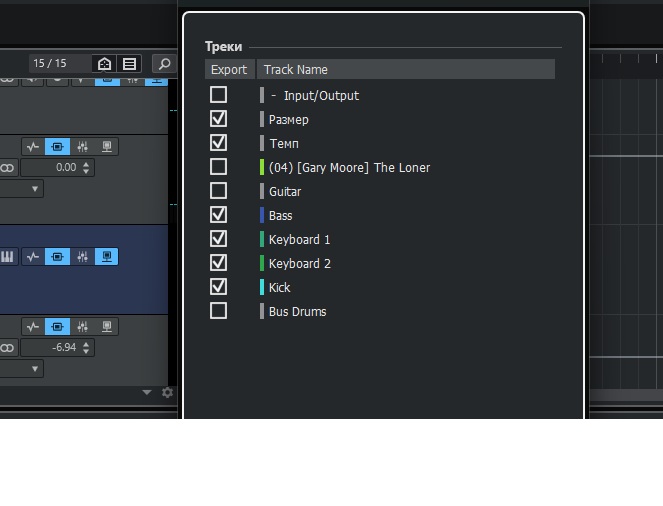The image size is (663, 506).
Task: Click the piano keys icon on selected track
Action: click(7, 257)
